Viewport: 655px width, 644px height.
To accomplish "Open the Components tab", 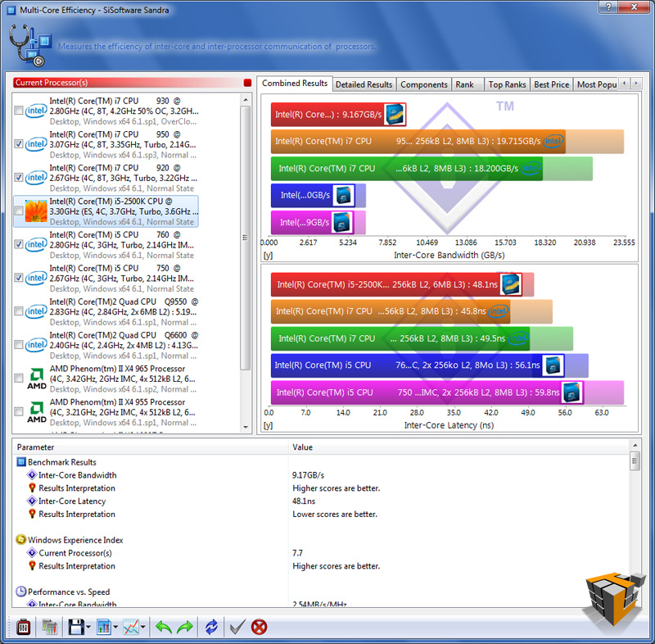I will pyautogui.click(x=424, y=84).
